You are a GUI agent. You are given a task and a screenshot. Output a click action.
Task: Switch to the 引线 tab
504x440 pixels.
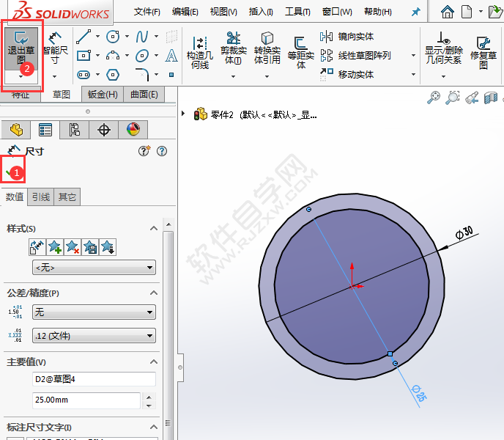pos(41,197)
